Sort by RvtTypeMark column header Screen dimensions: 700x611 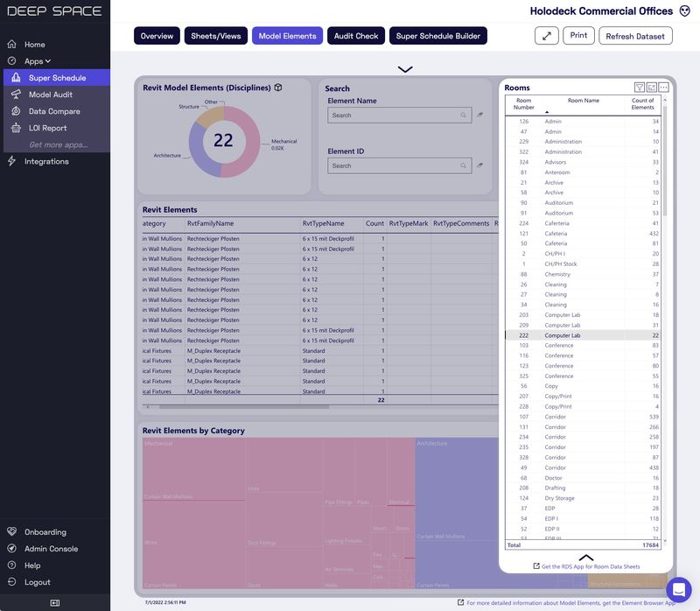point(409,223)
